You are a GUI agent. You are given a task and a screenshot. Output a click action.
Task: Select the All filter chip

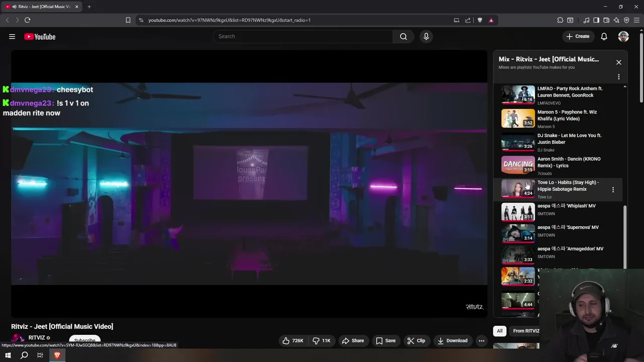click(500, 331)
